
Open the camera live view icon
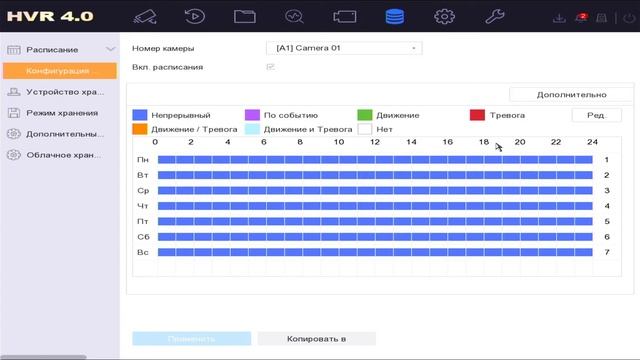145,17
